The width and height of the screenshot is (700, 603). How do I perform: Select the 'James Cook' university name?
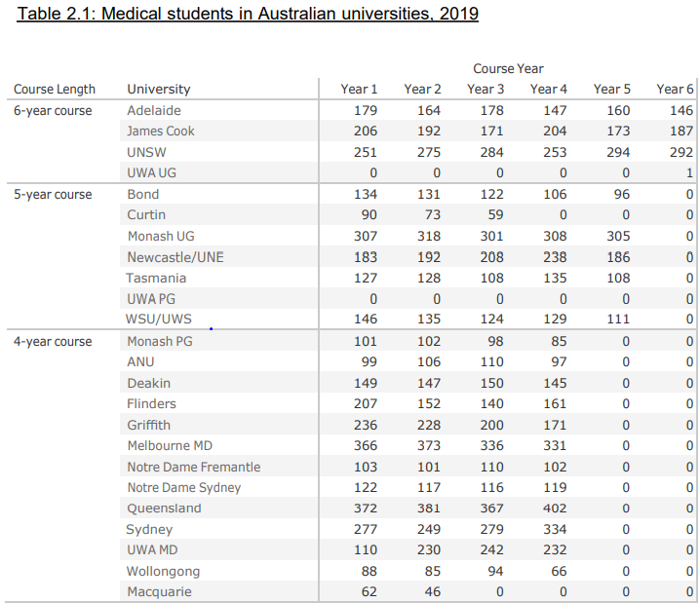pos(161,132)
